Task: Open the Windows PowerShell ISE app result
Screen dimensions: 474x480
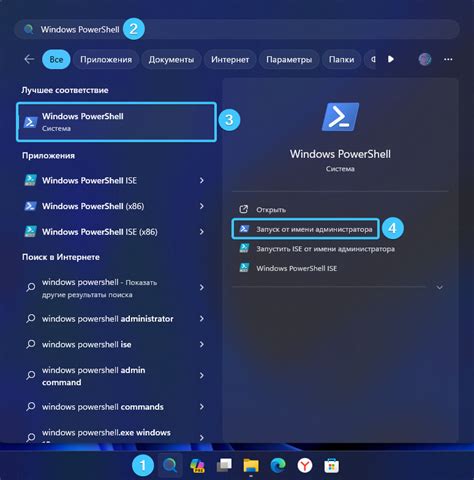Action: (x=115, y=180)
